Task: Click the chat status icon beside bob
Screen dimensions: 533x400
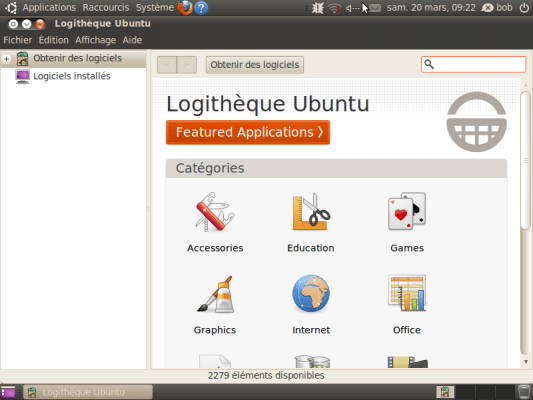Action: click(x=487, y=8)
